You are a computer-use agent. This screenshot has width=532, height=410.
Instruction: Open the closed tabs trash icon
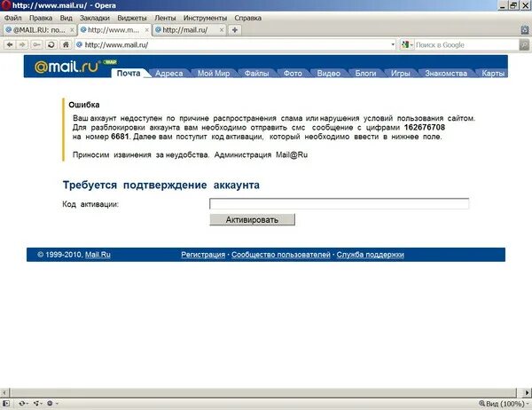click(x=525, y=30)
